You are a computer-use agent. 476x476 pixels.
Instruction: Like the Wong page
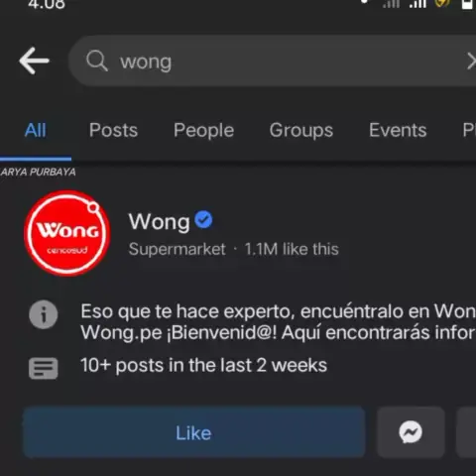point(194,432)
